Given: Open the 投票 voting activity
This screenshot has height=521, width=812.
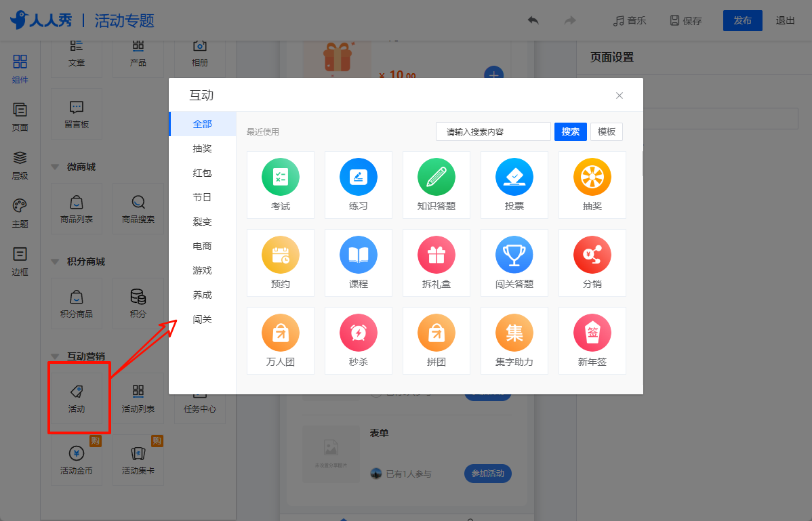Looking at the screenshot, I should point(514,177).
